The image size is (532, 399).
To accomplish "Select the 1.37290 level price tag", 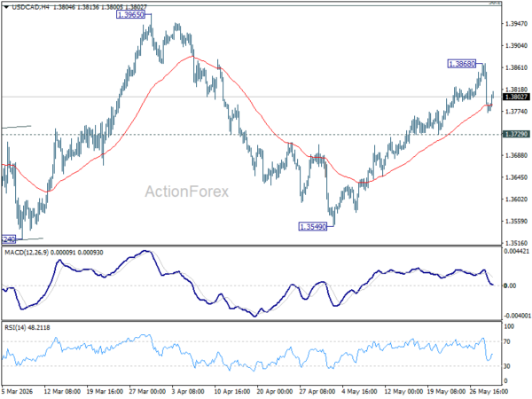I will (x=516, y=134).
